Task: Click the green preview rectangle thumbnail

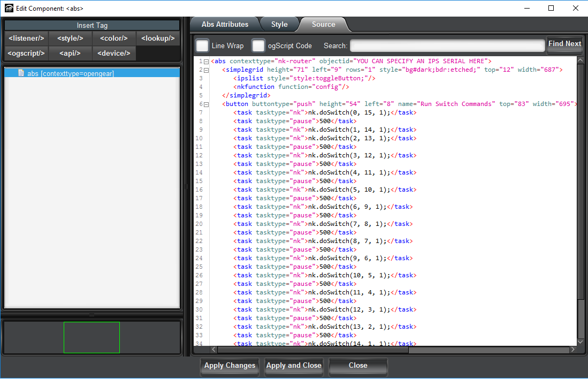Action: coord(92,337)
